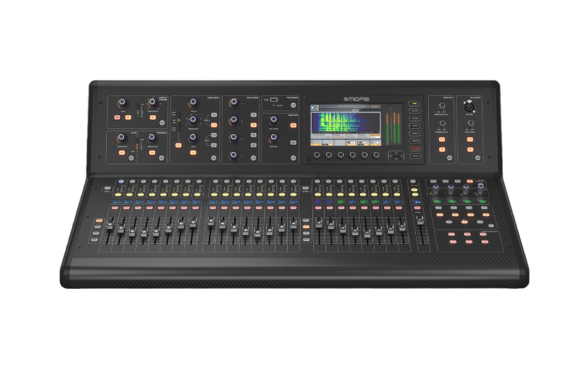Click the XLR external mic socket in Talkback
This screenshot has width=588, height=368.
point(469,106)
